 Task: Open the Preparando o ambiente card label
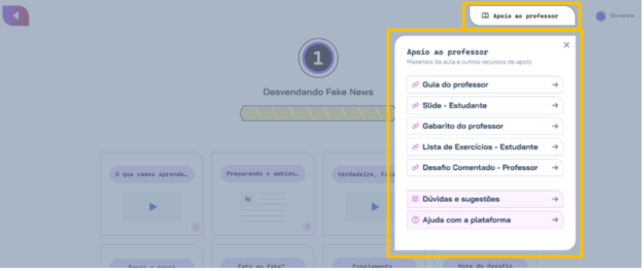point(263,174)
